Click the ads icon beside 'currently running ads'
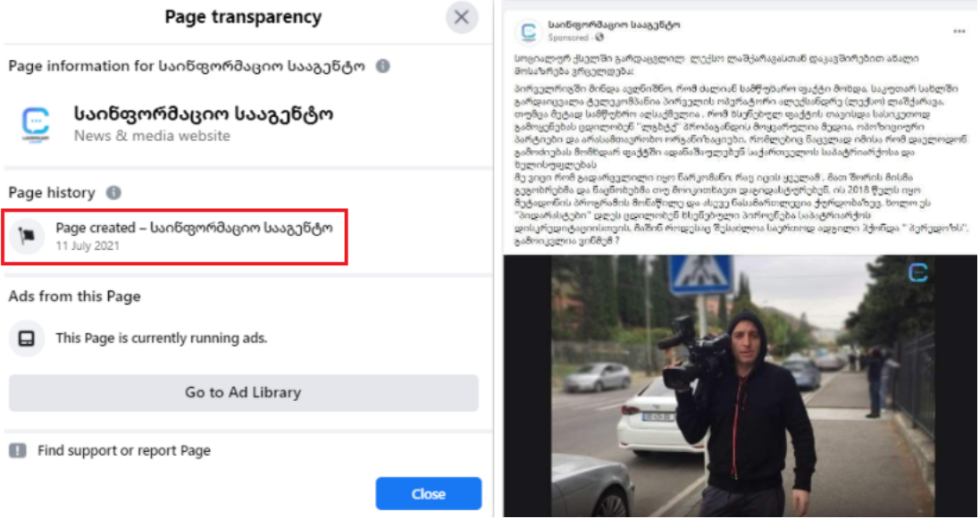 [27, 339]
